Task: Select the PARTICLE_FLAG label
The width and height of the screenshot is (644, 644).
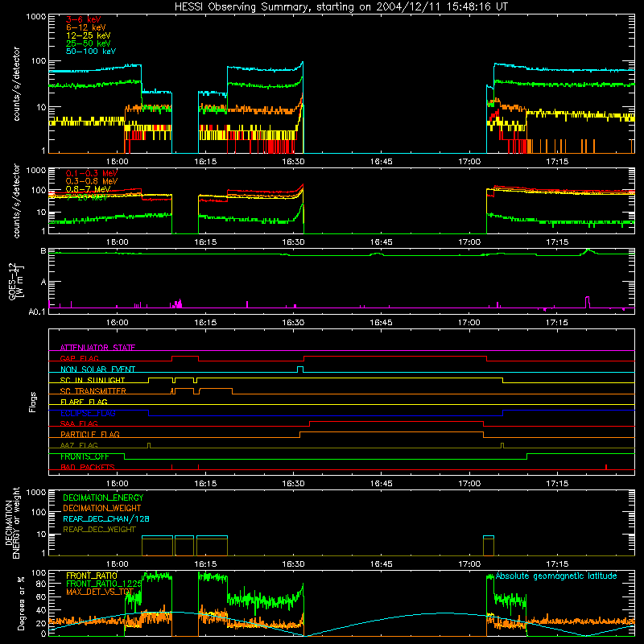Action: point(90,434)
